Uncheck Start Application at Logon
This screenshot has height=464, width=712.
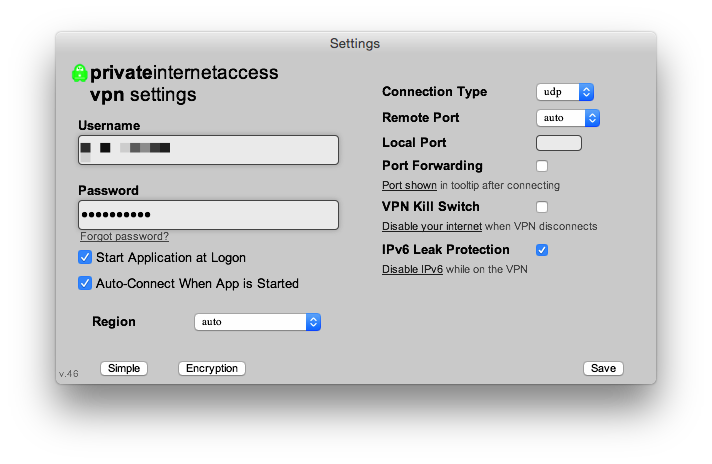85,257
